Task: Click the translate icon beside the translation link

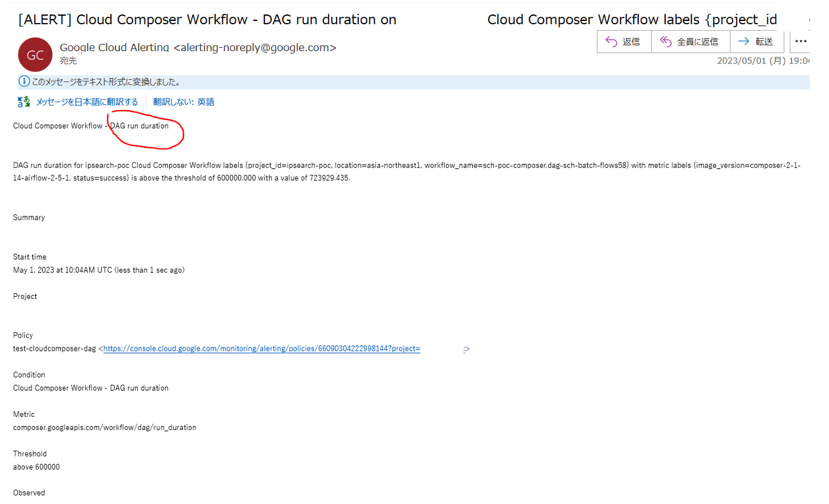Action: click(24, 102)
